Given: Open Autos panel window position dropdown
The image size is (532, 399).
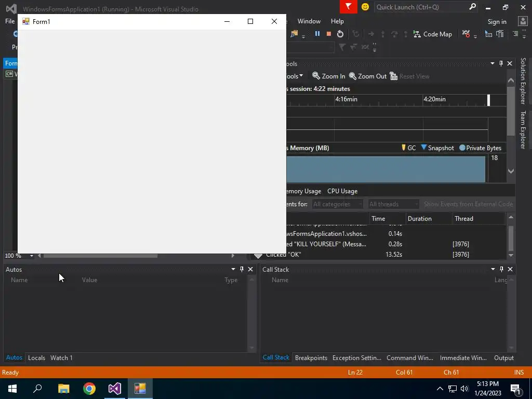Looking at the screenshot, I should click(x=233, y=269).
